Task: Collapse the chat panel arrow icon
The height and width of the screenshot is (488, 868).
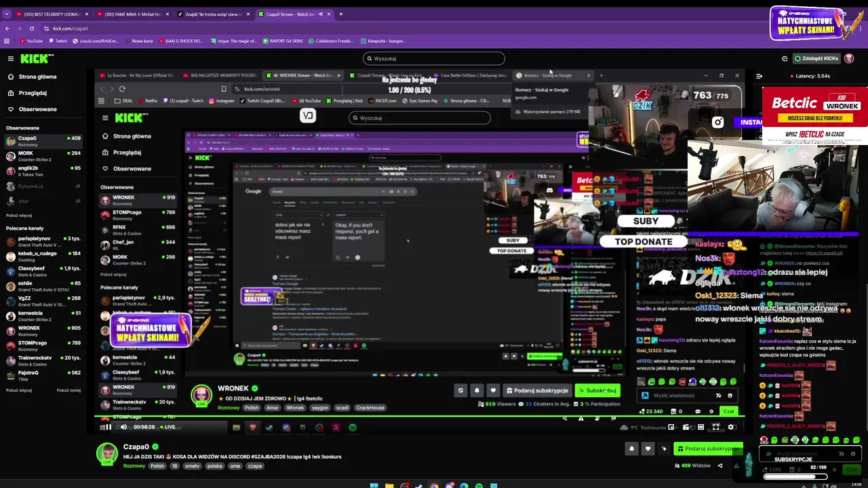Action: click(x=759, y=76)
